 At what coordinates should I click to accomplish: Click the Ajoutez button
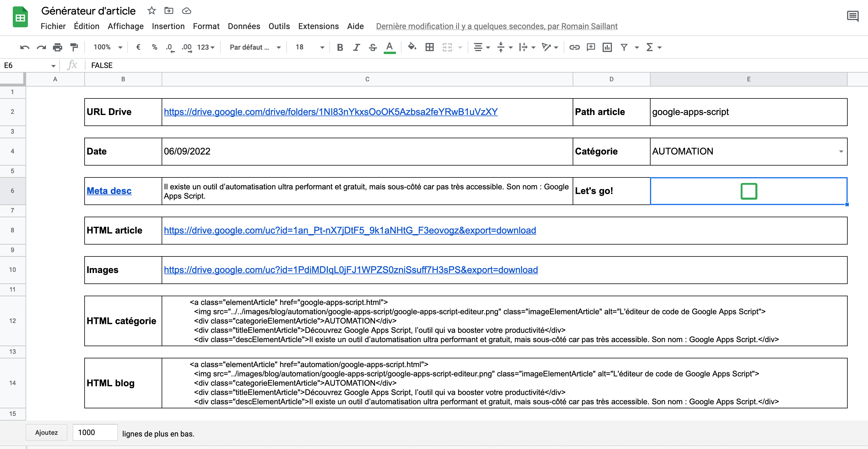pyautogui.click(x=47, y=432)
